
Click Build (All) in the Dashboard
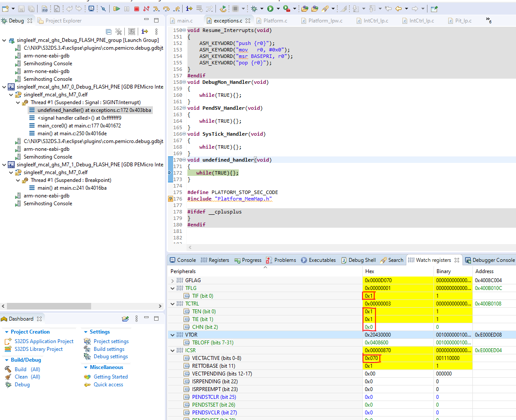pos(20,369)
